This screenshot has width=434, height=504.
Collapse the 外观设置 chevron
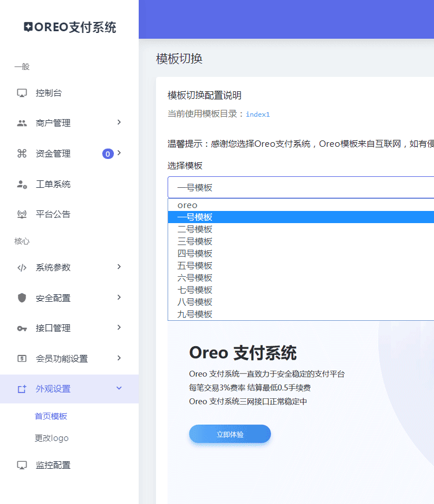click(x=119, y=388)
